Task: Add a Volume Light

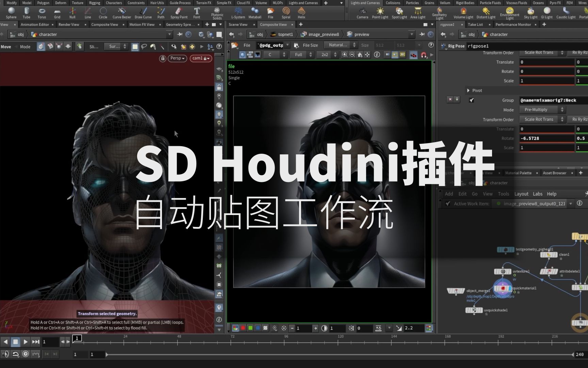Action: 463,13
